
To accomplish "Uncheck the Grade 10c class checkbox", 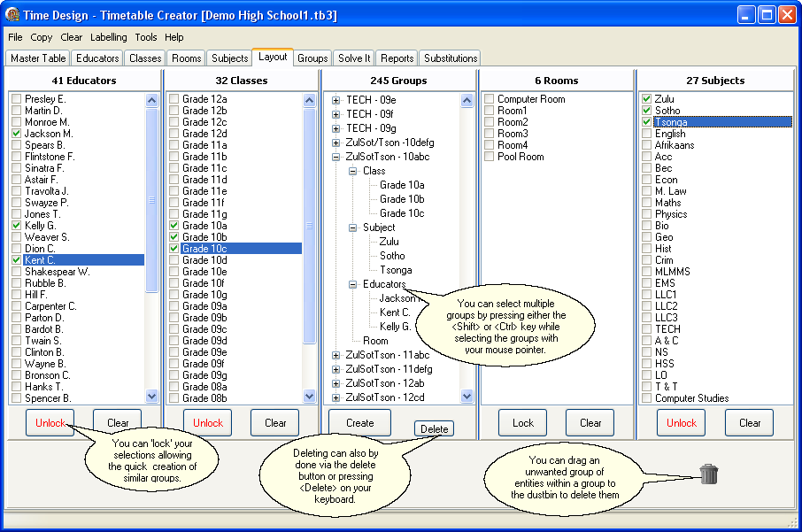I will coord(174,249).
